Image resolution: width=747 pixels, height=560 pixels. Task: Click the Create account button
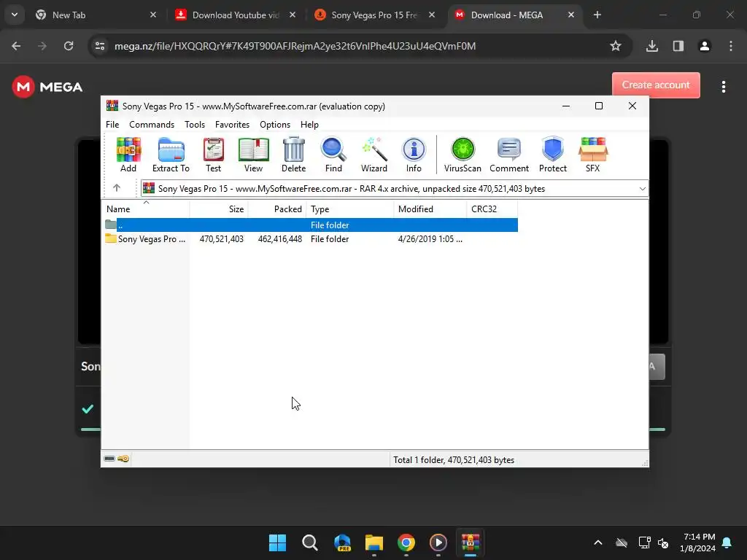click(x=656, y=85)
